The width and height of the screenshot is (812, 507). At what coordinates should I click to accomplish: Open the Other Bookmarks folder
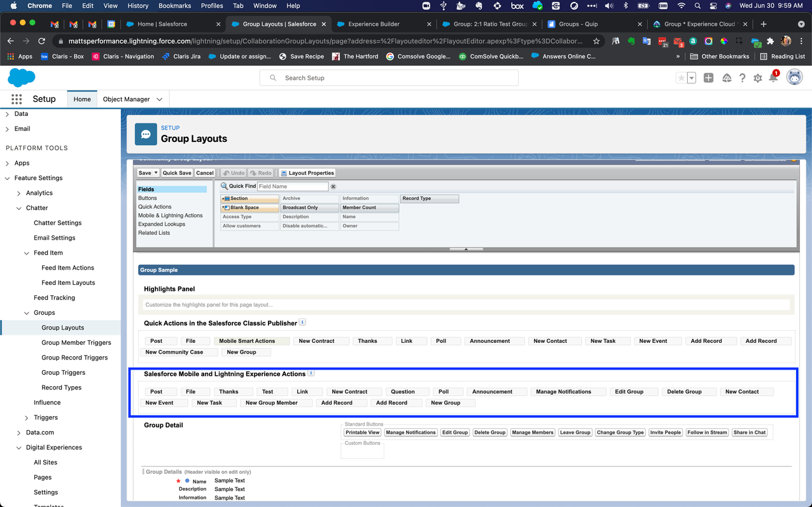(720, 56)
